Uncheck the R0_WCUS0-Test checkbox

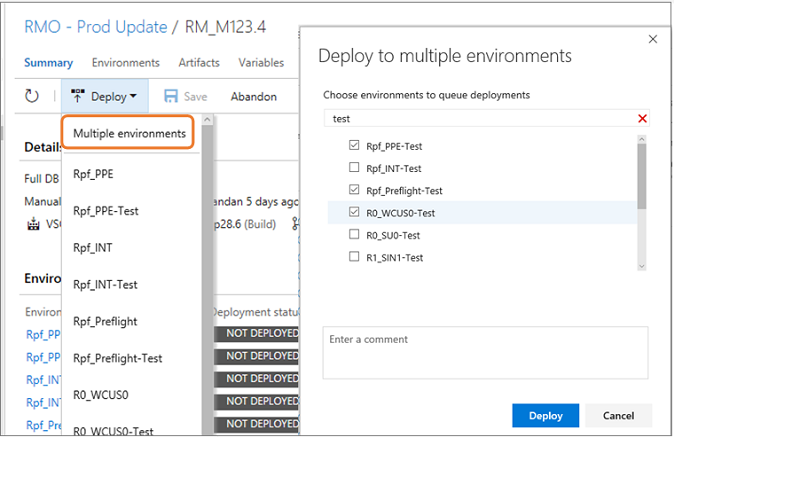[x=354, y=212]
